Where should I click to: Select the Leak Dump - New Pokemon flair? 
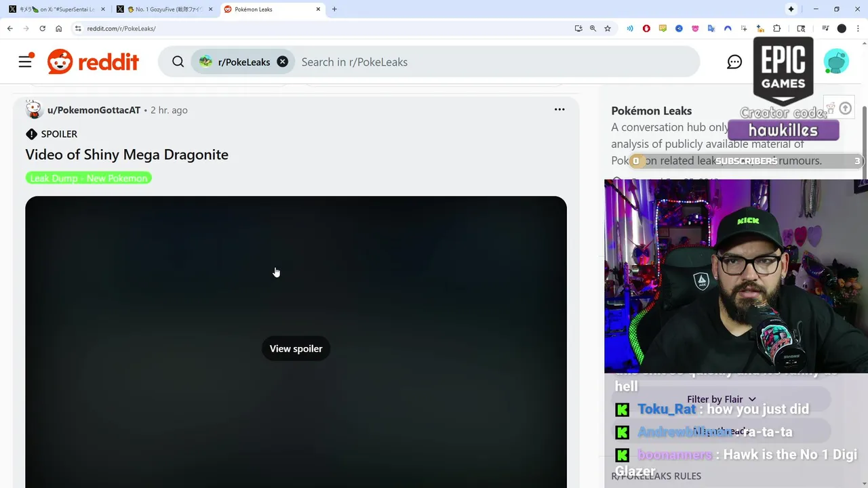(x=89, y=178)
